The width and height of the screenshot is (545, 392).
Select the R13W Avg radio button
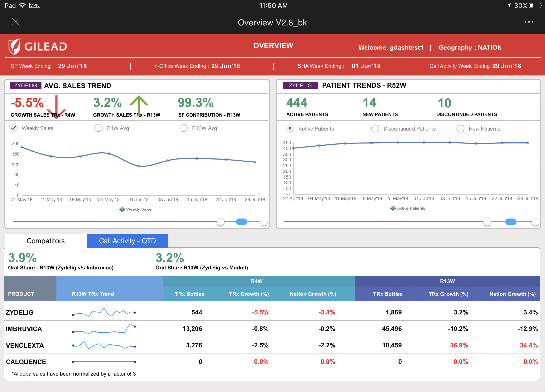184,128
